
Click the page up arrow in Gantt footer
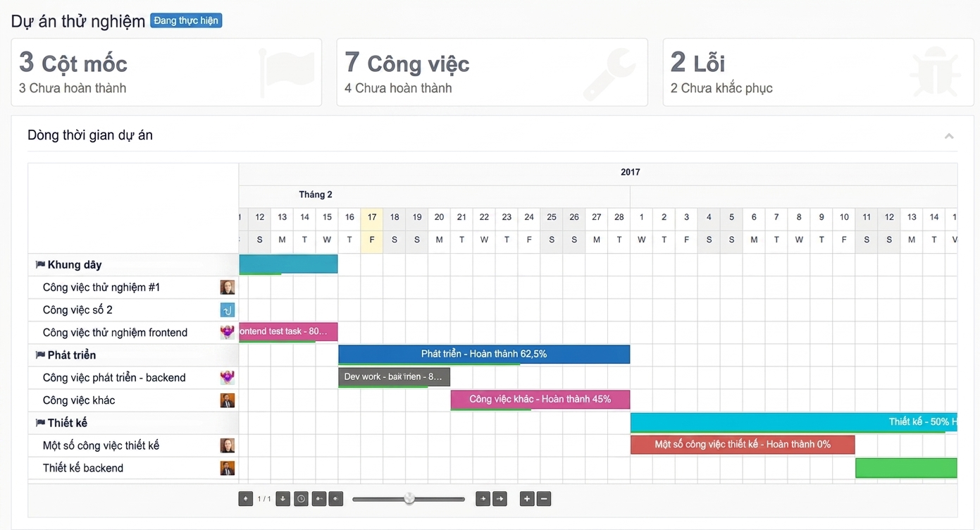(x=246, y=499)
